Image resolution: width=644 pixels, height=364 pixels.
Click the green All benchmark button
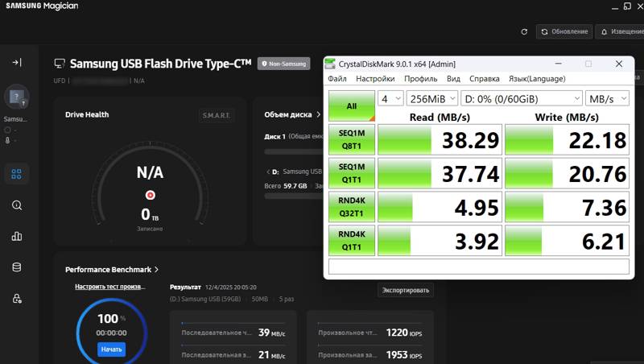tap(351, 105)
